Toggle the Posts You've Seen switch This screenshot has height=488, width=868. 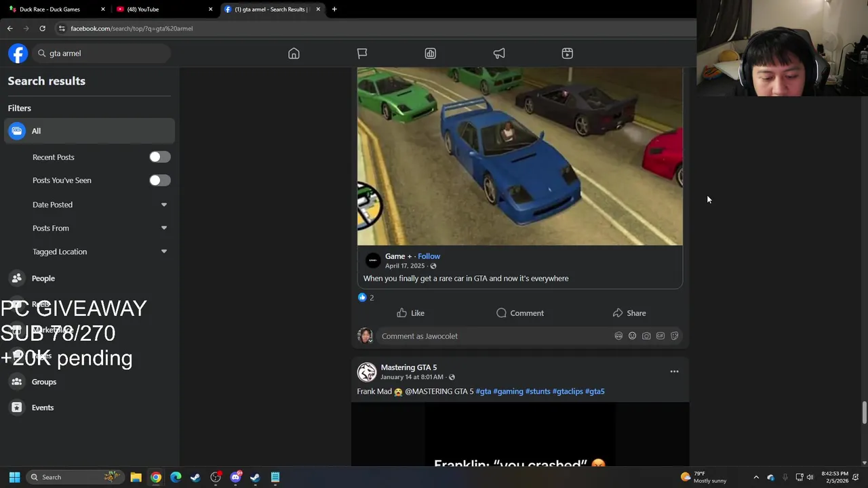pos(160,180)
